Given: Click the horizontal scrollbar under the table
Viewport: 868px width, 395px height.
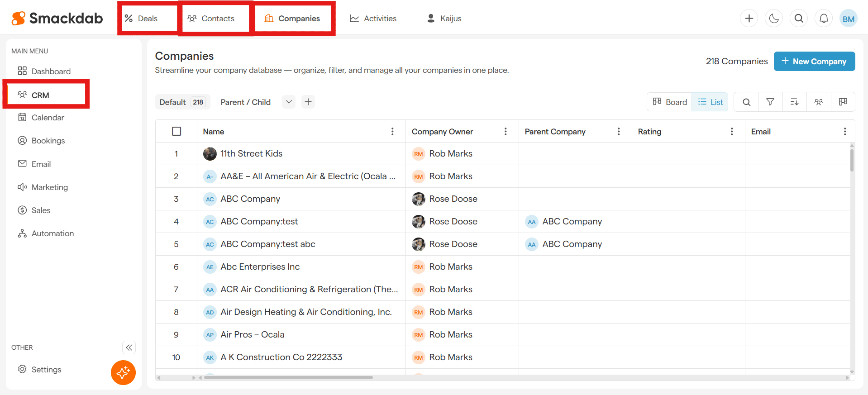Looking at the screenshot, I should coord(288,377).
